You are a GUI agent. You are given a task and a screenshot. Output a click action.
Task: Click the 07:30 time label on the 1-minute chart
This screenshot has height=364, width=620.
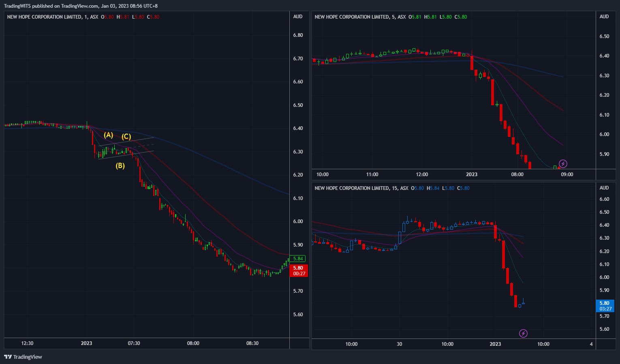134,343
